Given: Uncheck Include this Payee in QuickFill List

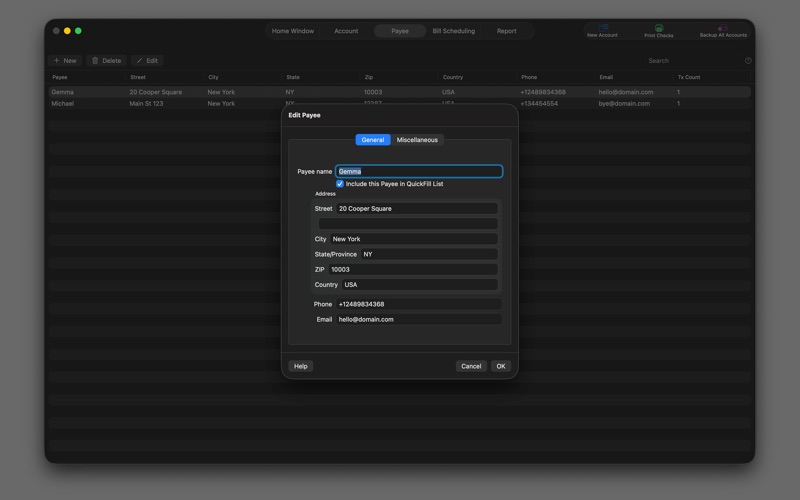Looking at the screenshot, I should [340, 184].
